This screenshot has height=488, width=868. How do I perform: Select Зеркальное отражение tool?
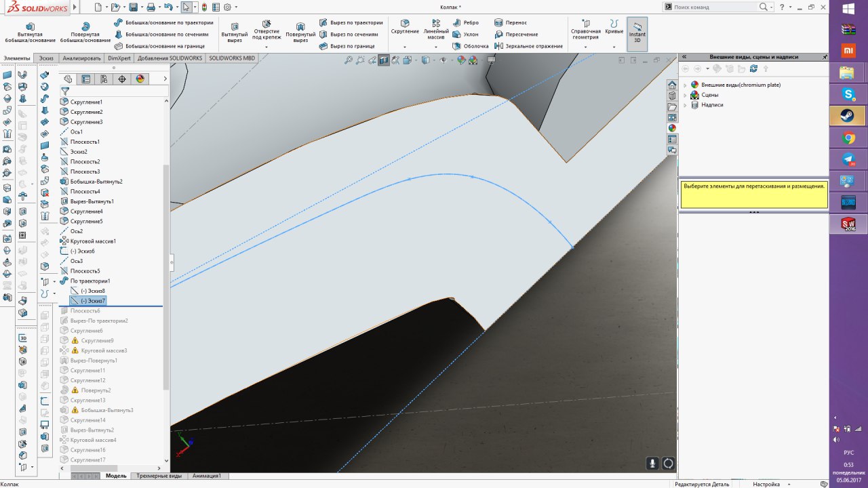528,46
